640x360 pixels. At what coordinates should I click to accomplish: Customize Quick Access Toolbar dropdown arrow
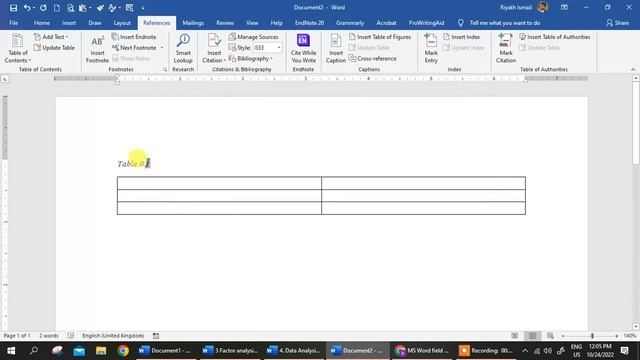(143, 8)
